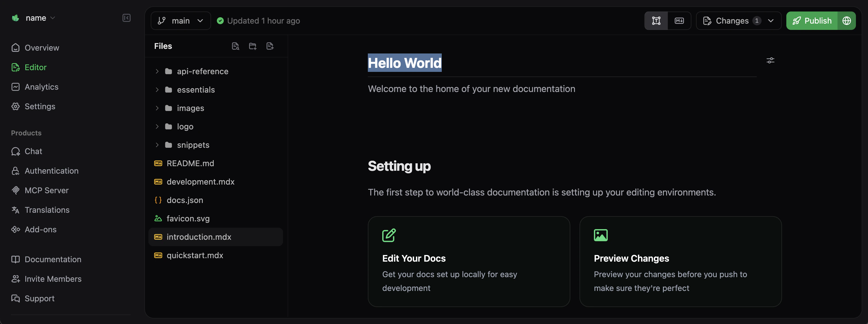Collapse the left sidebar using the collapse icon
The width and height of the screenshot is (868, 324).
[x=126, y=18]
